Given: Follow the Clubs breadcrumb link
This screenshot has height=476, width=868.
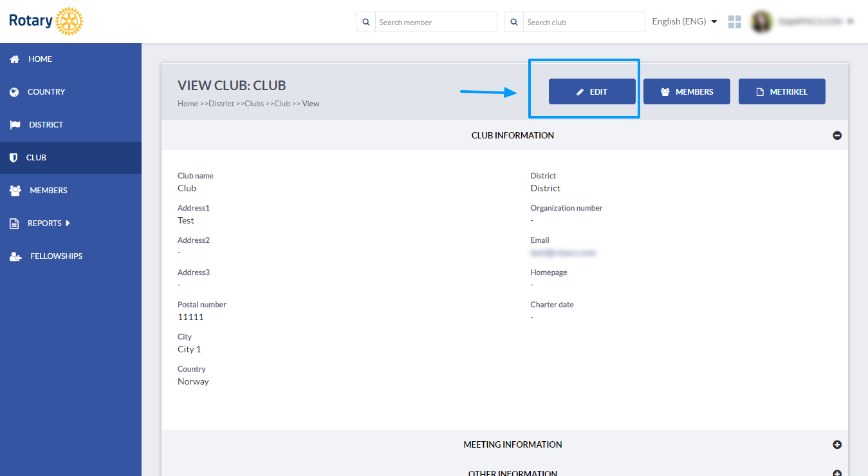Looking at the screenshot, I should click(254, 104).
